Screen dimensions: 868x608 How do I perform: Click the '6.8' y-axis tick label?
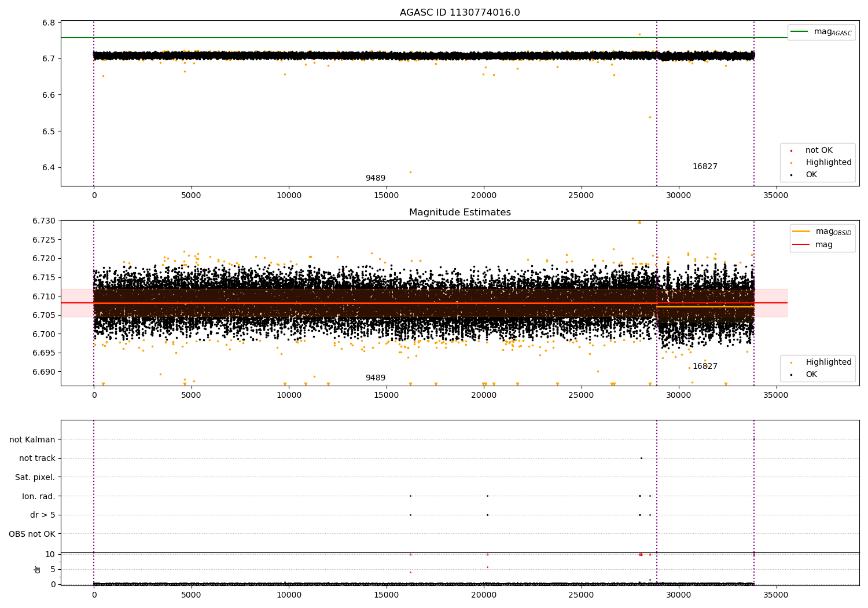coord(49,23)
